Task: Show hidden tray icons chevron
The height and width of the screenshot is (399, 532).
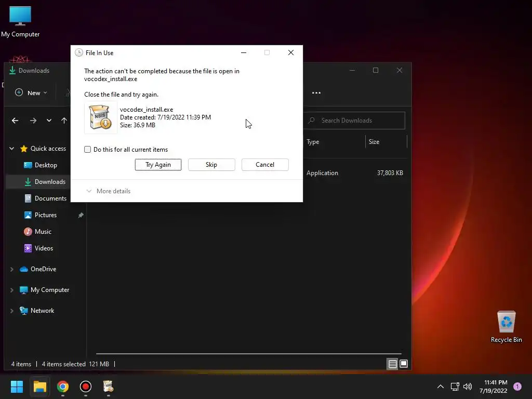Action: point(441,387)
